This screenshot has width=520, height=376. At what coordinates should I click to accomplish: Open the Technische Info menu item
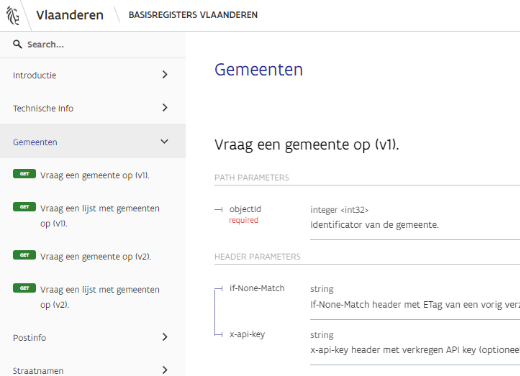coord(93,108)
